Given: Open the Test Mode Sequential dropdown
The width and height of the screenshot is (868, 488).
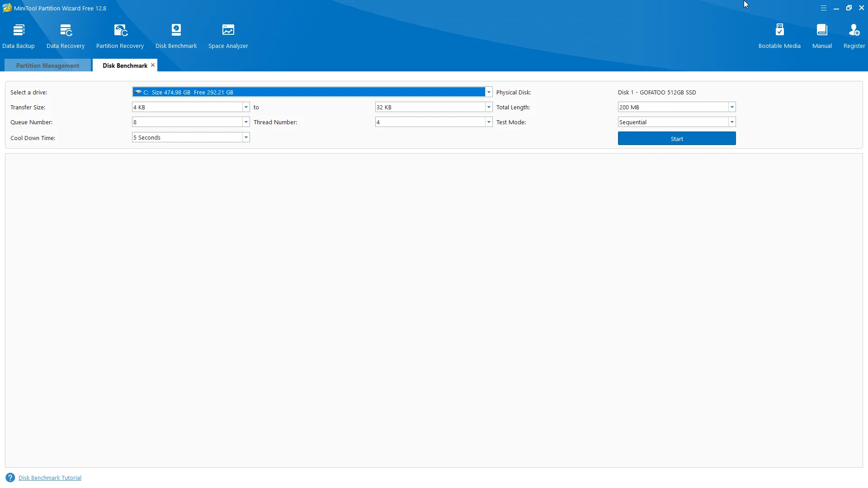Looking at the screenshot, I should pos(732,122).
